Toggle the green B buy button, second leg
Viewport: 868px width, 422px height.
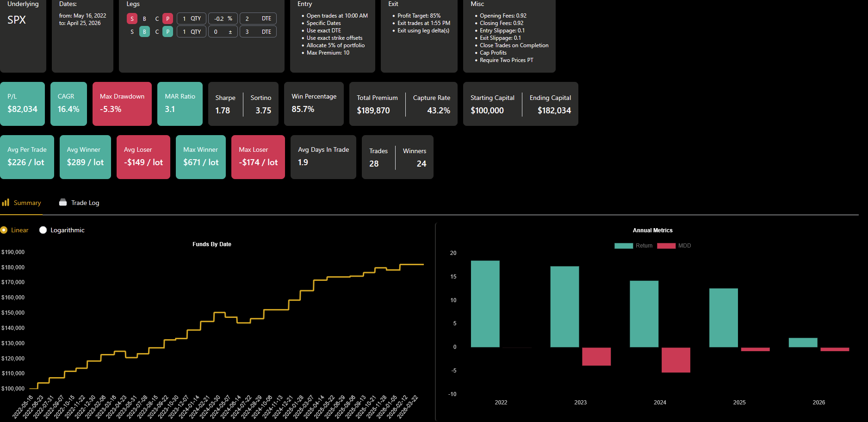(144, 31)
